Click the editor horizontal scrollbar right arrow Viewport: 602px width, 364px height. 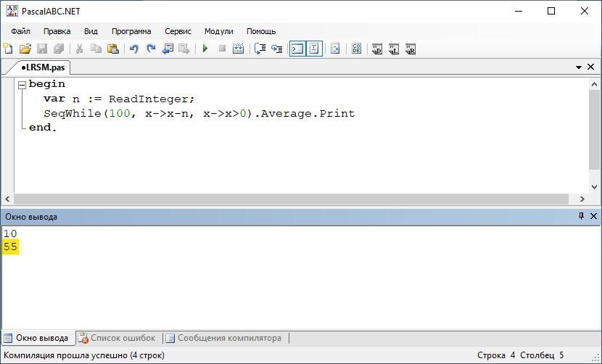click(x=582, y=199)
